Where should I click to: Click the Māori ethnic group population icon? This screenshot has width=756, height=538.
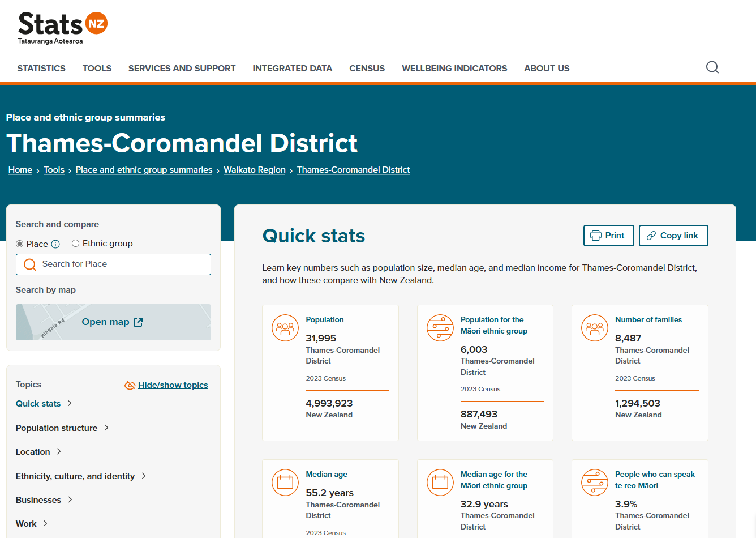pos(440,328)
